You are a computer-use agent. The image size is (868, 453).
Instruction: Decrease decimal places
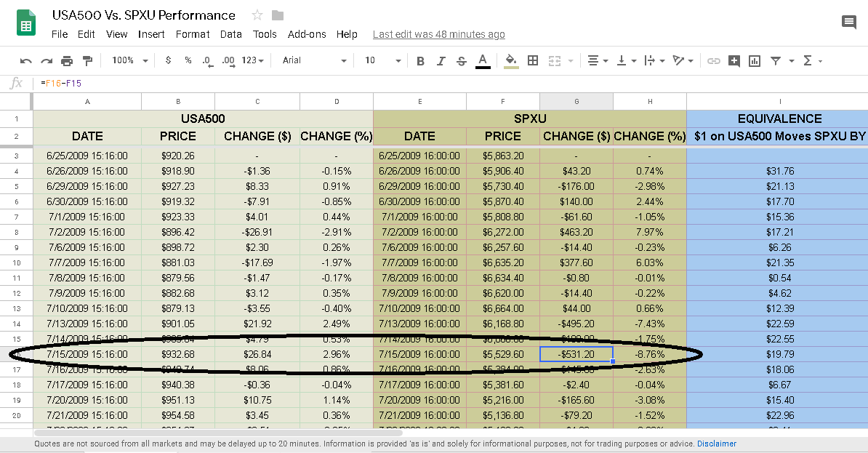[x=207, y=61]
